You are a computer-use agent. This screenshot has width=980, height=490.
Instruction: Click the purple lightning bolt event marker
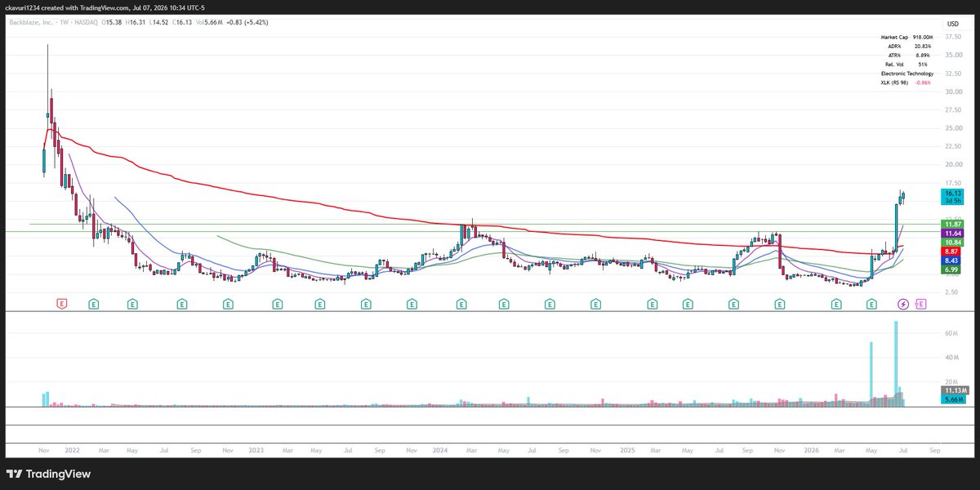902,304
